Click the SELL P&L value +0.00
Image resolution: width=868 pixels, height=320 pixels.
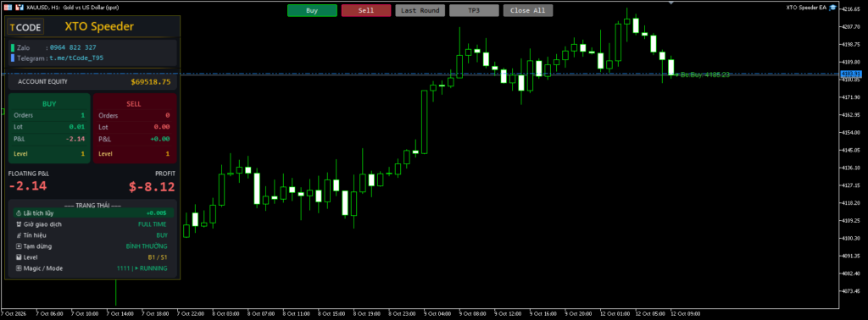tap(159, 139)
